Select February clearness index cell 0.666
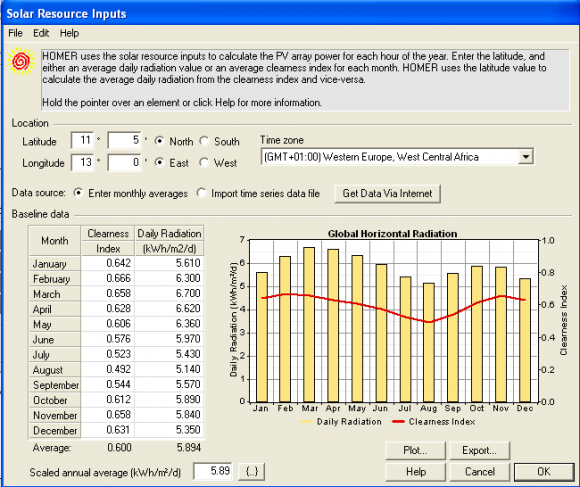Image resolution: width=580 pixels, height=487 pixels. pyautogui.click(x=108, y=278)
